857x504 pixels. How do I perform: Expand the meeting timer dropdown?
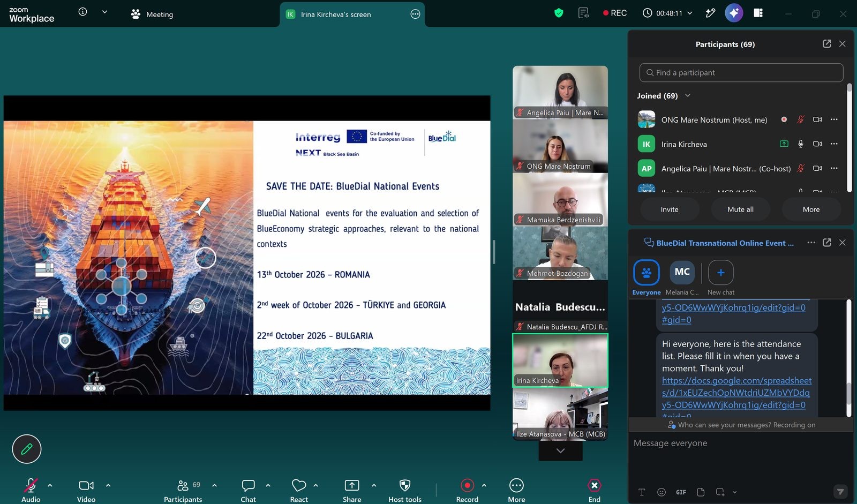[x=690, y=13]
